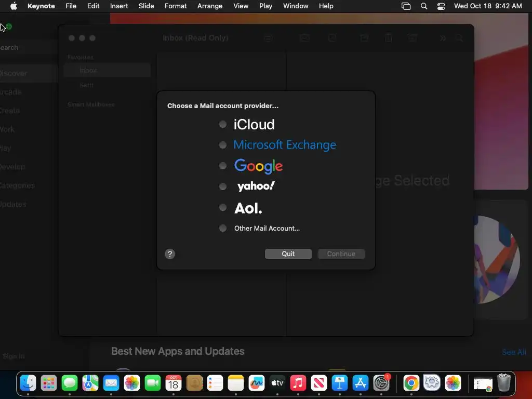
Task: Select Inbox in the Mail sidebar
Action: click(107, 70)
